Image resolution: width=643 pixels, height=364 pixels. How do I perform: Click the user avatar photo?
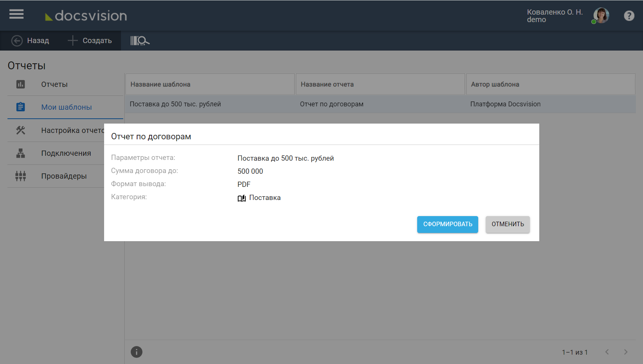pyautogui.click(x=601, y=16)
